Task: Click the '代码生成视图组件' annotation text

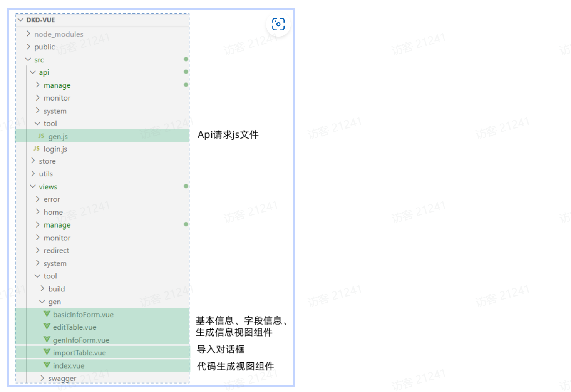Action: tap(235, 366)
